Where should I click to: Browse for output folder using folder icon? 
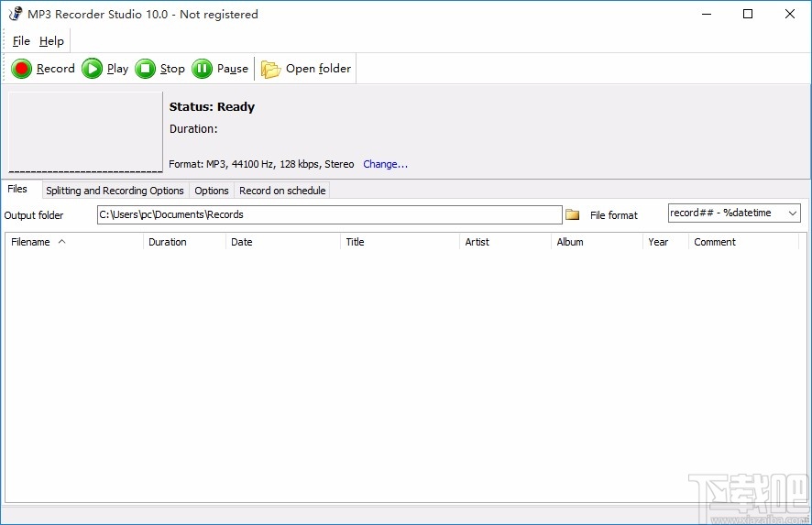(x=573, y=214)
